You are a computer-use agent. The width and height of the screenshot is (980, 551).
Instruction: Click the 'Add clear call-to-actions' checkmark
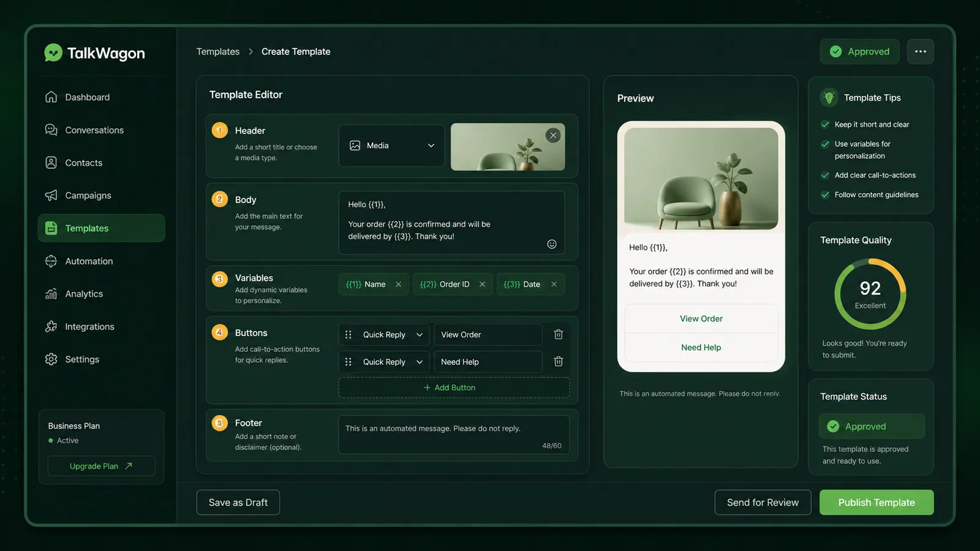[x=825, y=175]
